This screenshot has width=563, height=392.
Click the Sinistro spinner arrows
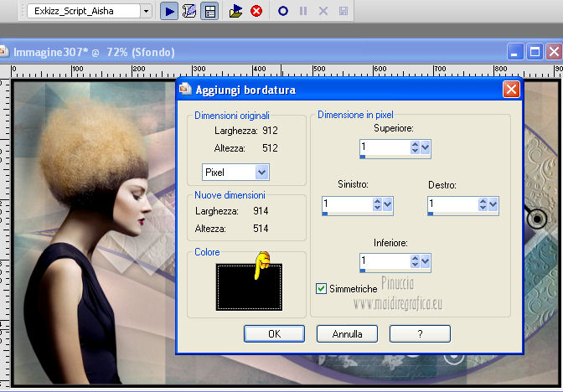point(377,204)
